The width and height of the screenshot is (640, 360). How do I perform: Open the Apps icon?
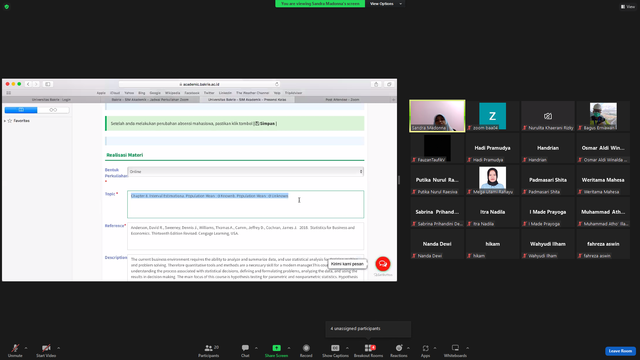click(425, 348)
